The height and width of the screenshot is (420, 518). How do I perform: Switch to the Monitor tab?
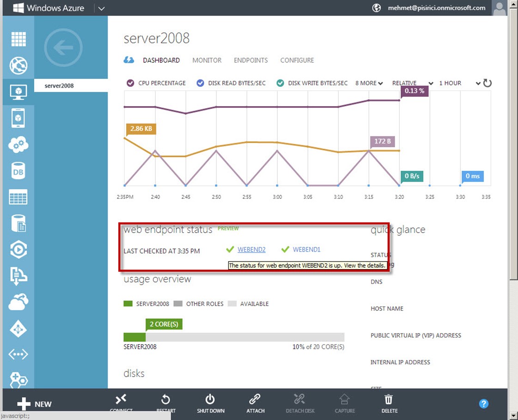point(207,60)
